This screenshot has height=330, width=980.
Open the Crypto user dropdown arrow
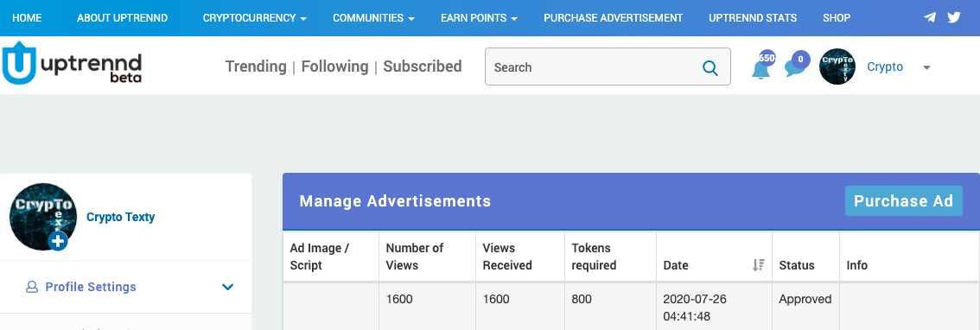tap(926, 67)
